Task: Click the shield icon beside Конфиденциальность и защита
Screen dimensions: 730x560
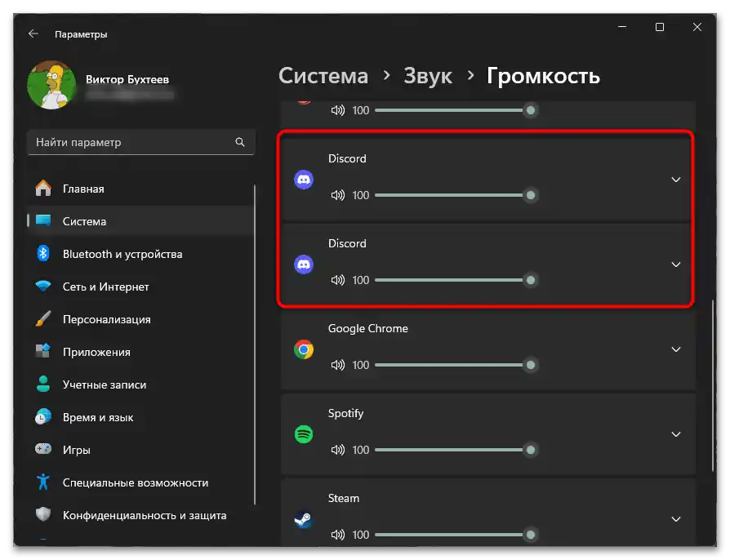Action: coord(42,515)
